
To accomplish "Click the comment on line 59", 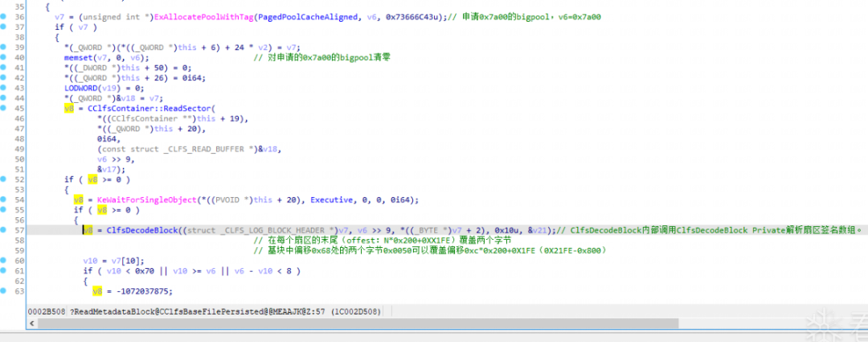I will [x=432, y=250].
